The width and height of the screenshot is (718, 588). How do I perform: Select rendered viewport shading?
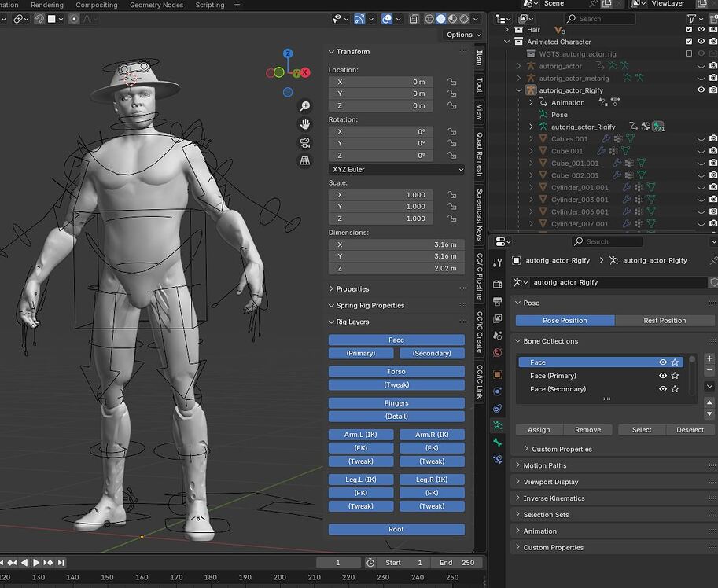[464, 19]
